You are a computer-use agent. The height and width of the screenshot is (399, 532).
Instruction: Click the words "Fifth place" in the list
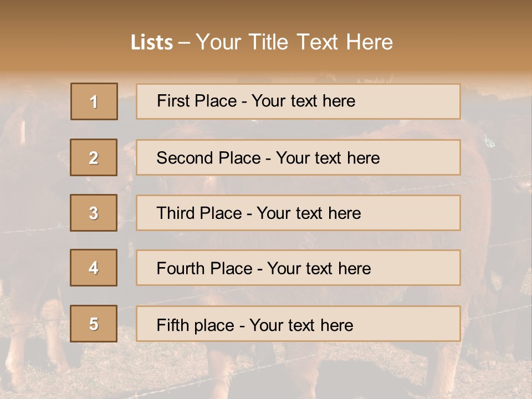(x=195, y=325)
